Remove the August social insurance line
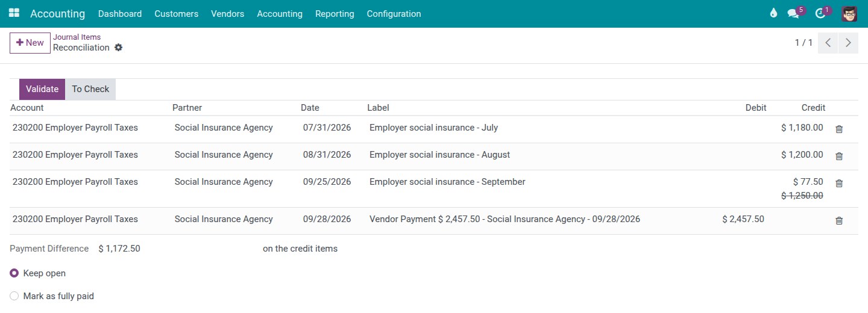868x313 pixels. (x=839, y=156)
